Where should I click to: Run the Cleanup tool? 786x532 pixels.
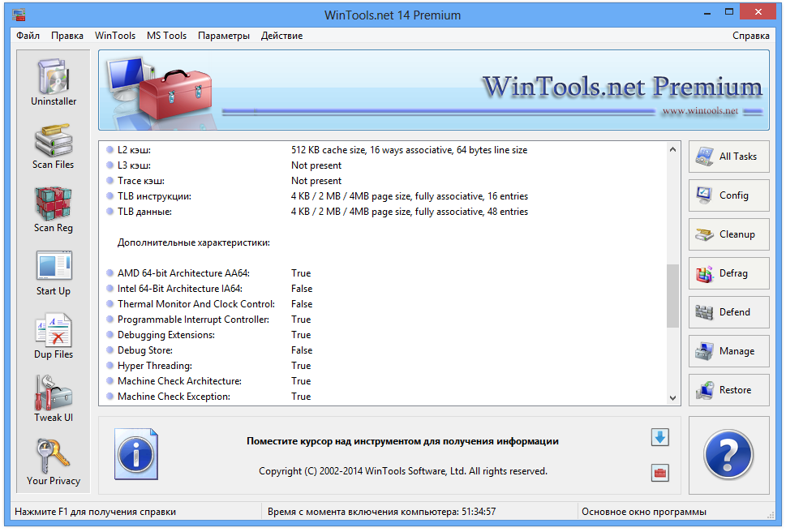[728, 234]
